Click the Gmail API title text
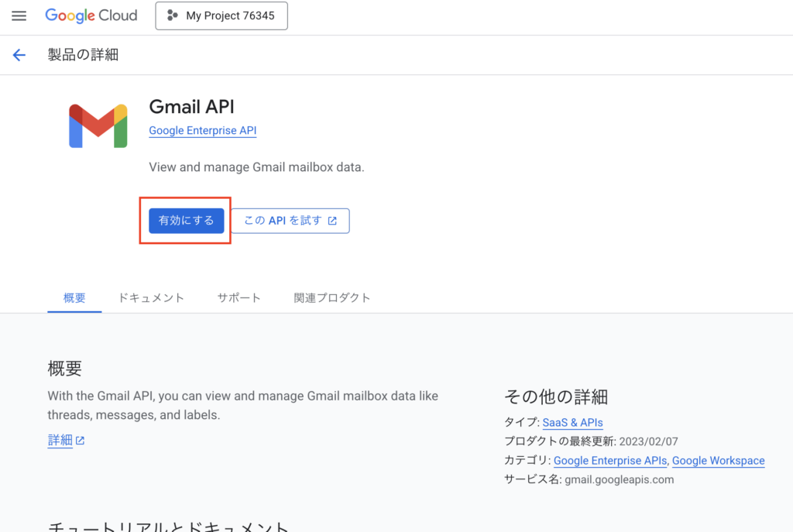The width and height of the screenshot is (793, 532). [191, 107]
